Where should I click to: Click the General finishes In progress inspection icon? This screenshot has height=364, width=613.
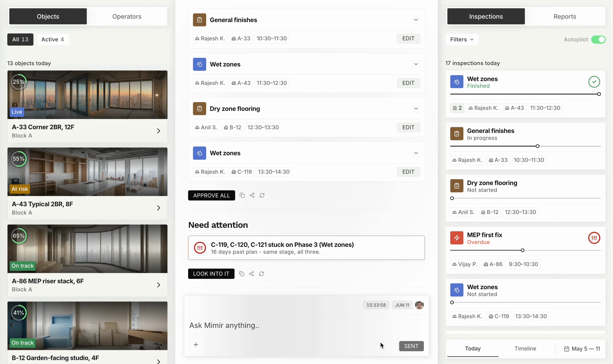457,134
